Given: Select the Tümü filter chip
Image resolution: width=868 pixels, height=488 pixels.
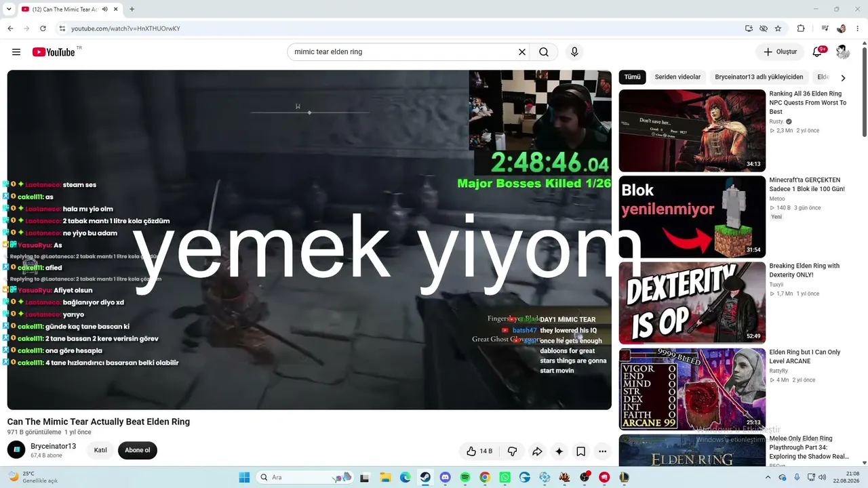Looking at the screenshot, I should click(x=632, y=77).
